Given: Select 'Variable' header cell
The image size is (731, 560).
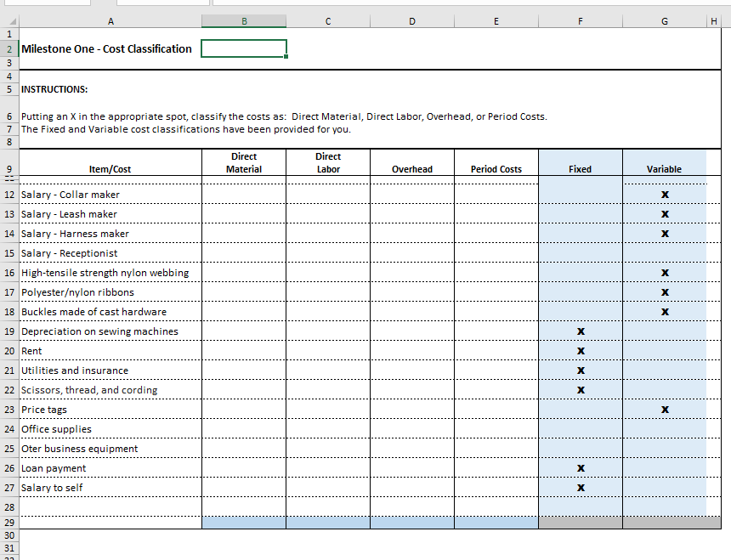Looking at the screenshot, I should pos(665,162).
